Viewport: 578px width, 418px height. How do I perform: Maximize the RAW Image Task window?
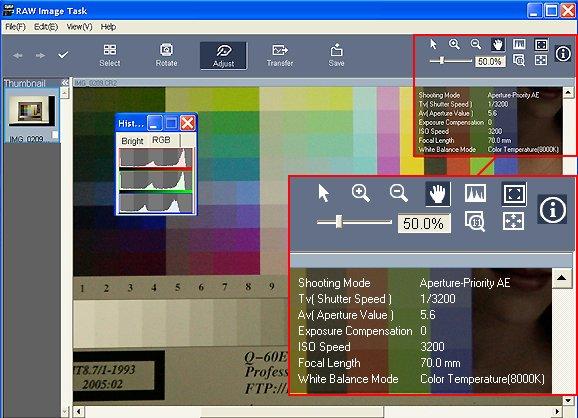551,10
